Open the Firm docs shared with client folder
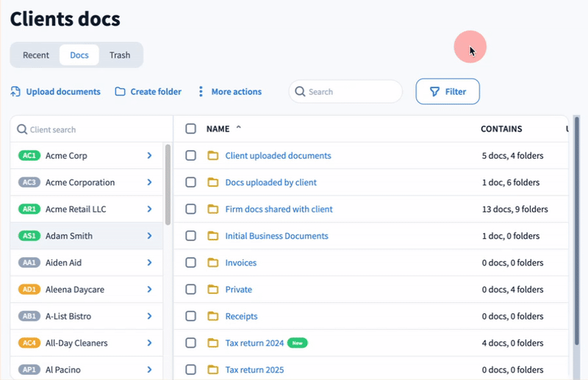The image size is (588, 380). pos(279,209)
